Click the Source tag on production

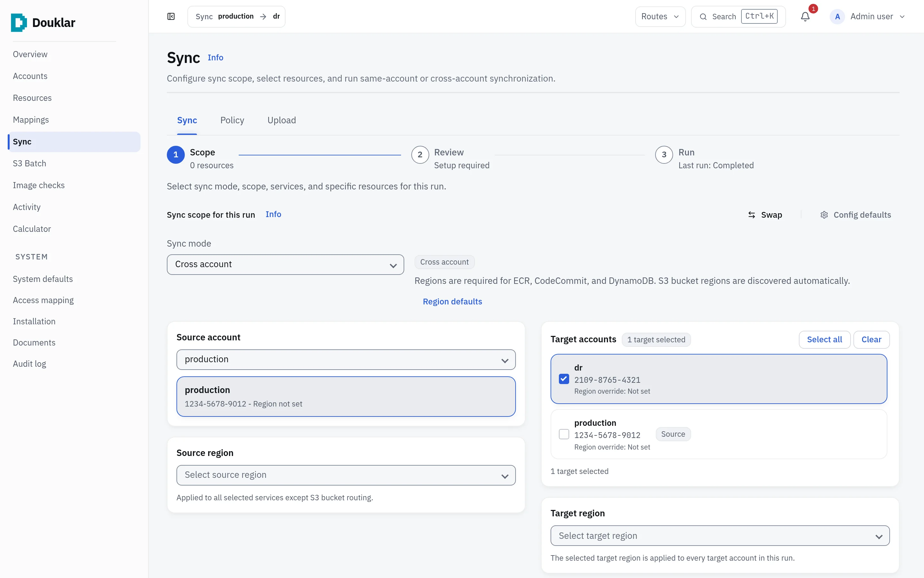tap(673, 434)
